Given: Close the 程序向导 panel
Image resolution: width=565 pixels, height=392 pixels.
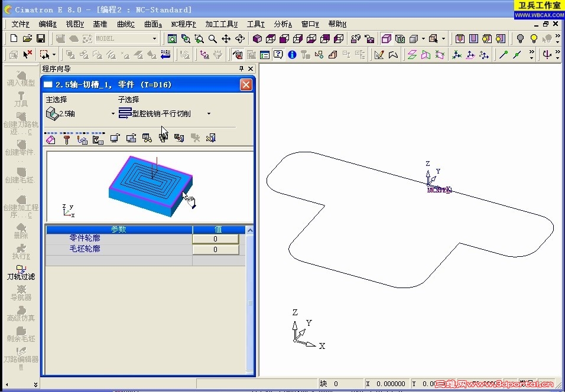Looking at the screenshot, I should tap(251, 68).
